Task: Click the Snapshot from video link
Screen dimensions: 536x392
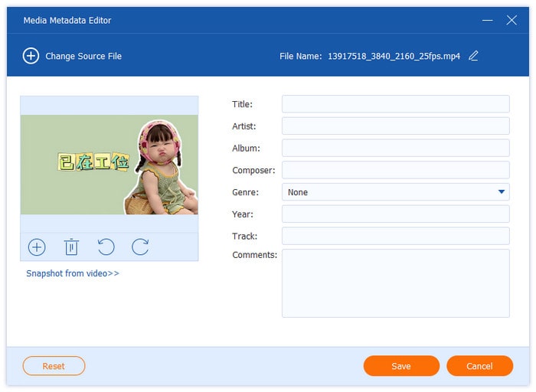Action: (x=73, y=273)
